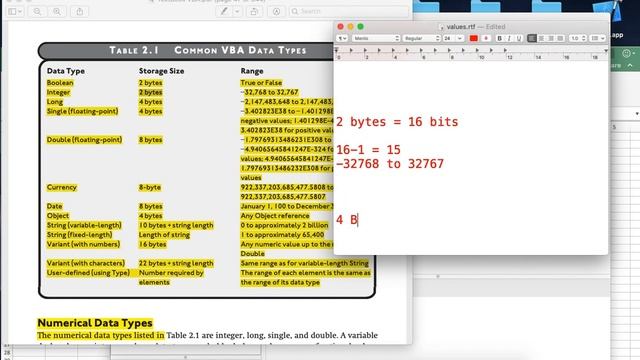Viewport: 640px width, 360px height.
Task: Click the 'Currency' data type row
Action: click(x=62, y=187)
